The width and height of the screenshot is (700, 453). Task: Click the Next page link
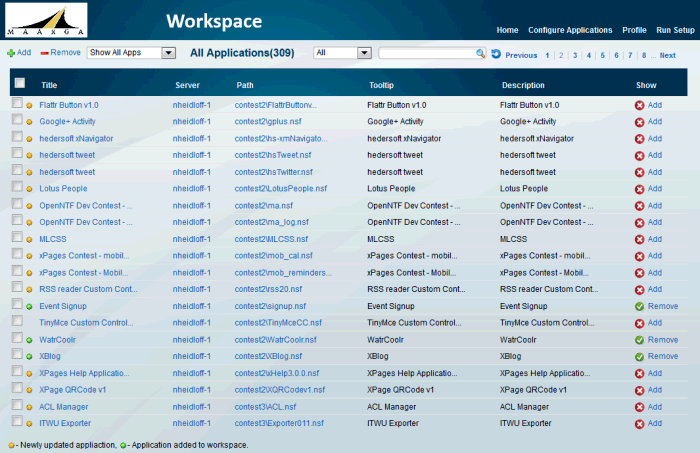(x=667, y=55)
